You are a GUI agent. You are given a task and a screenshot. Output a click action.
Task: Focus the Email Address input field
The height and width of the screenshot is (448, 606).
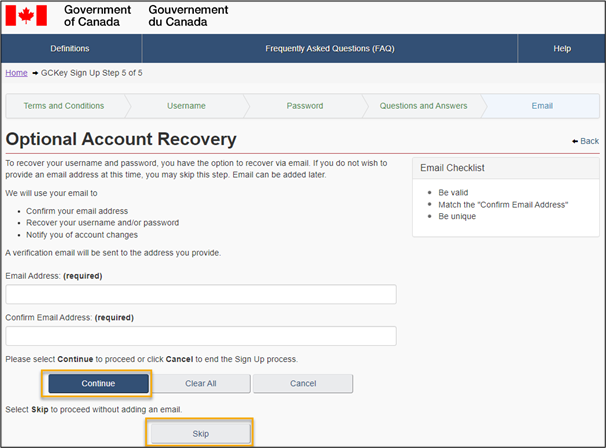coord(201,294)
